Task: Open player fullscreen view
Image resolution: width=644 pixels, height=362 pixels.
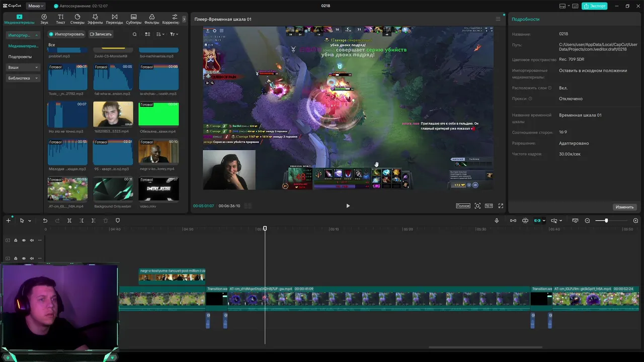Action: coord(501,206)
